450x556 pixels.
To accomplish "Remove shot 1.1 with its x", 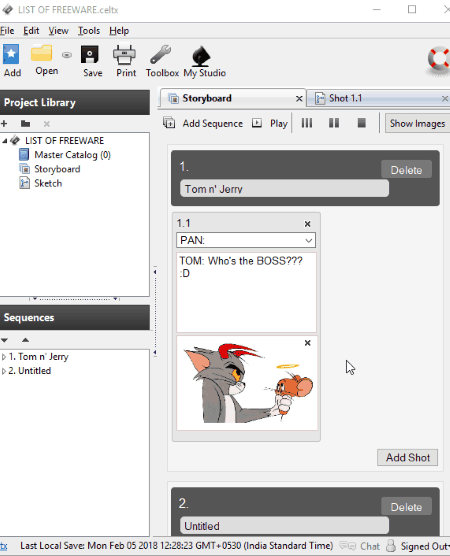I will tap(307, 224).
